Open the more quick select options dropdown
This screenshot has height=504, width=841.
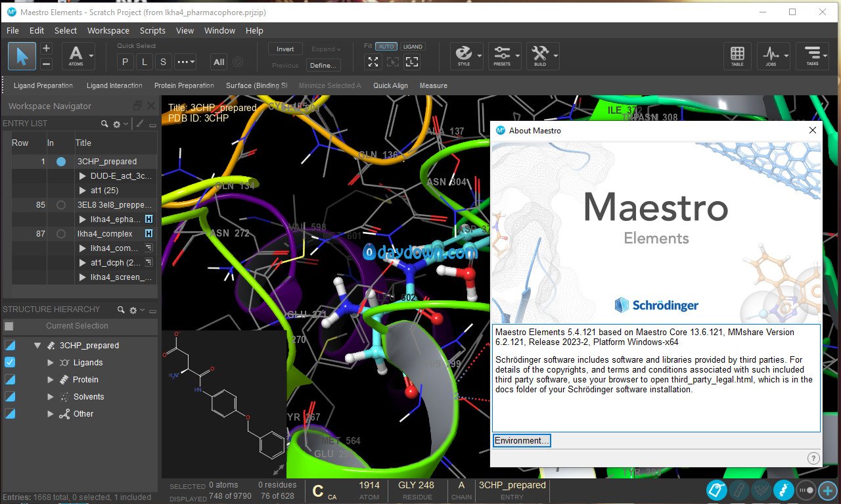(185, 62)
